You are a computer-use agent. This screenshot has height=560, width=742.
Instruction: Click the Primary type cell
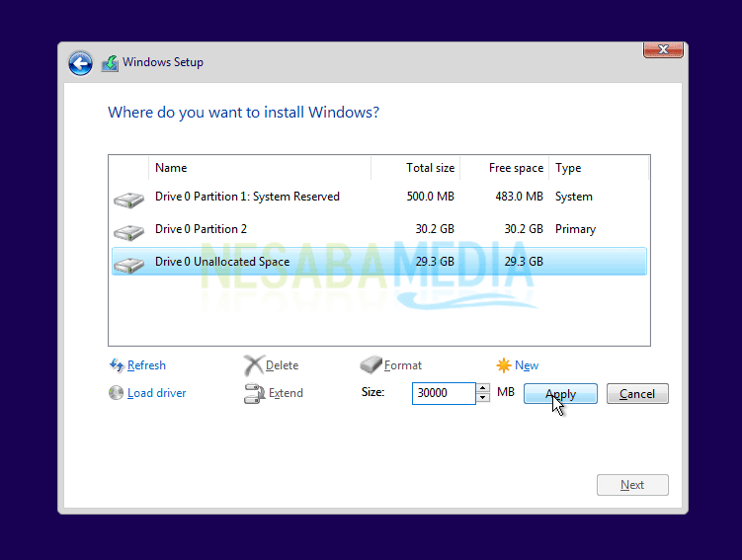coord(575,229)
